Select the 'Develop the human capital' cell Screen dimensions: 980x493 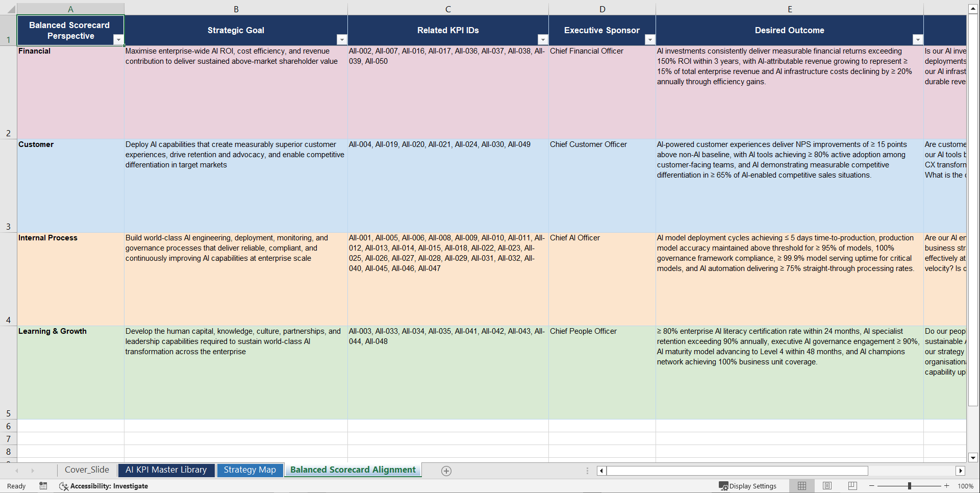(236, 373)
